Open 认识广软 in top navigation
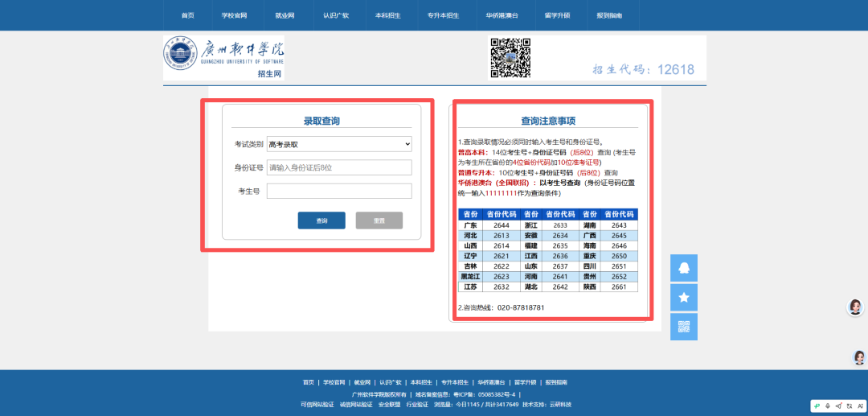This screenshot has height=416, width=868. (x=336, y=15)
